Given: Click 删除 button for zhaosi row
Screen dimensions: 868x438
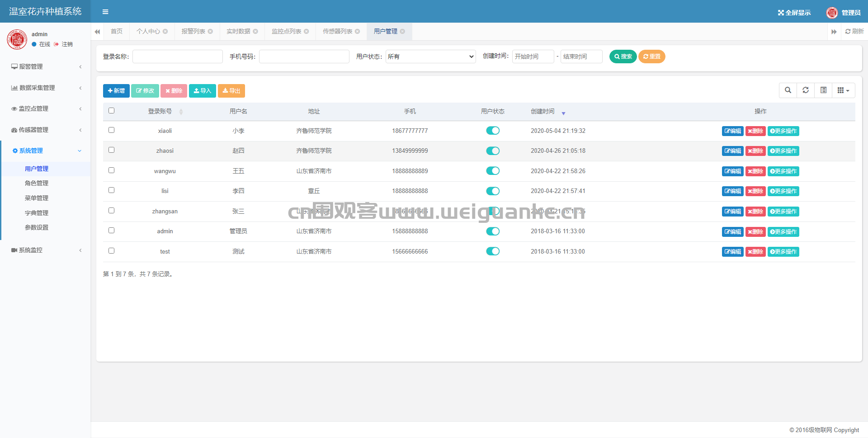Looking at the screenshot, I should (x=755, y=151).
